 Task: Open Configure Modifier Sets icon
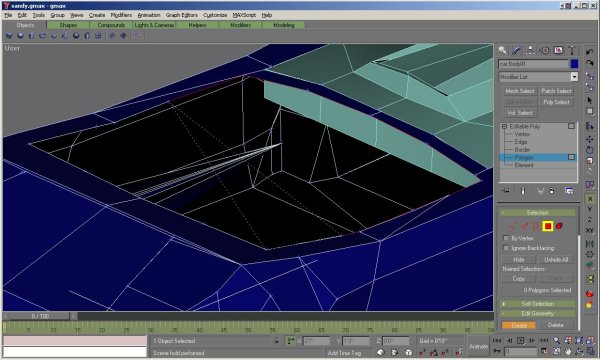pyautogui.click(x=569, y=191)
